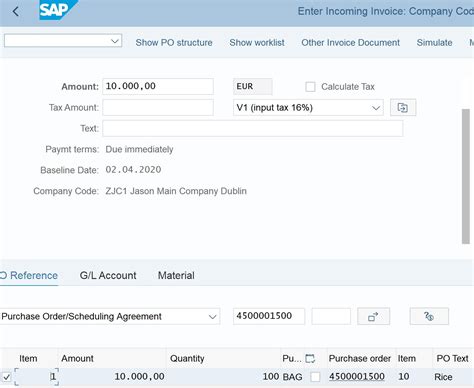Click the empty item field next to PO number

[x=331, y=316]
